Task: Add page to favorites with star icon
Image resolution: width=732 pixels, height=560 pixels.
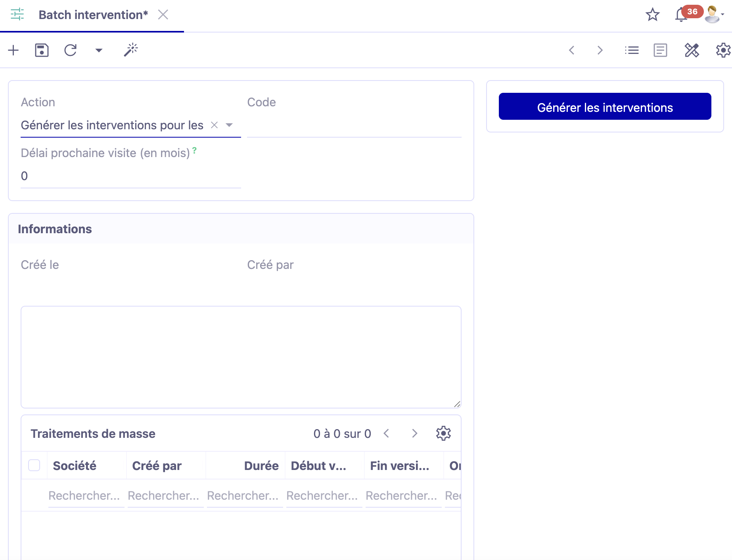Action: point(652,15)
